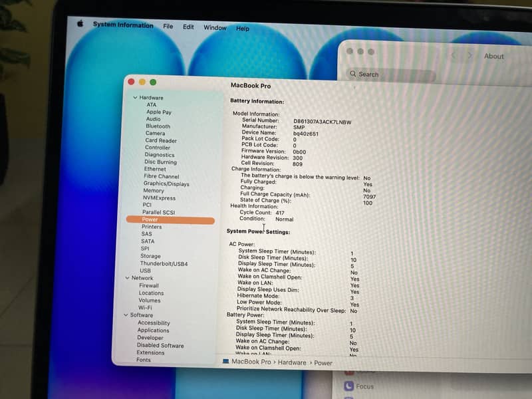This screenshot has height=399, width=532.
Task: Select SAS in the sidebar
Action: point(146,234)
